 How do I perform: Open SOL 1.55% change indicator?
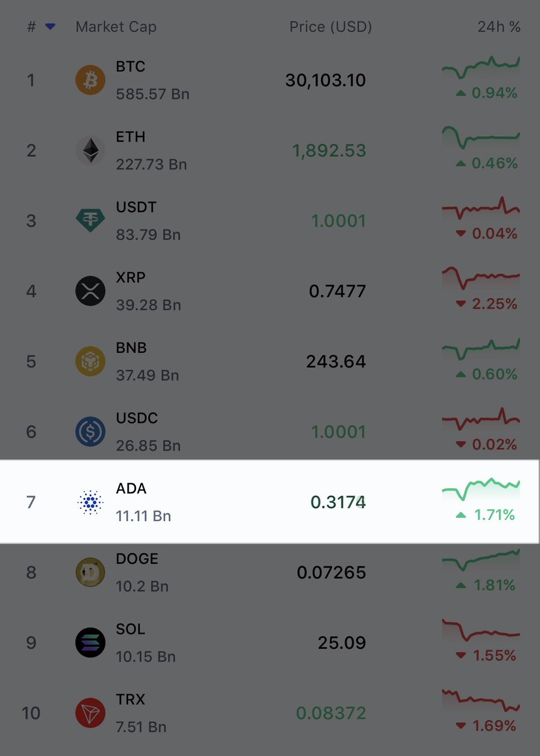pyautogui.click(x=486, y=656)
